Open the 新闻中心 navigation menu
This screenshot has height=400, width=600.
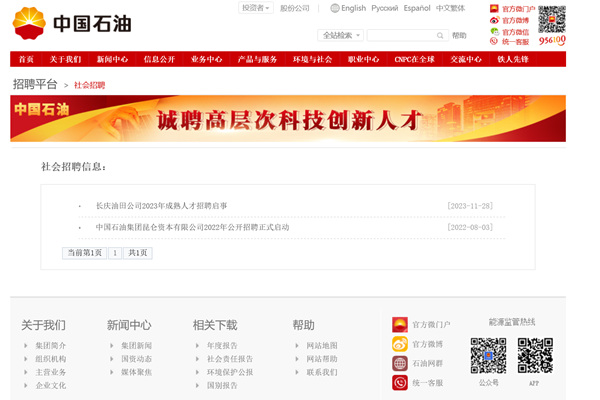point(112,59)
